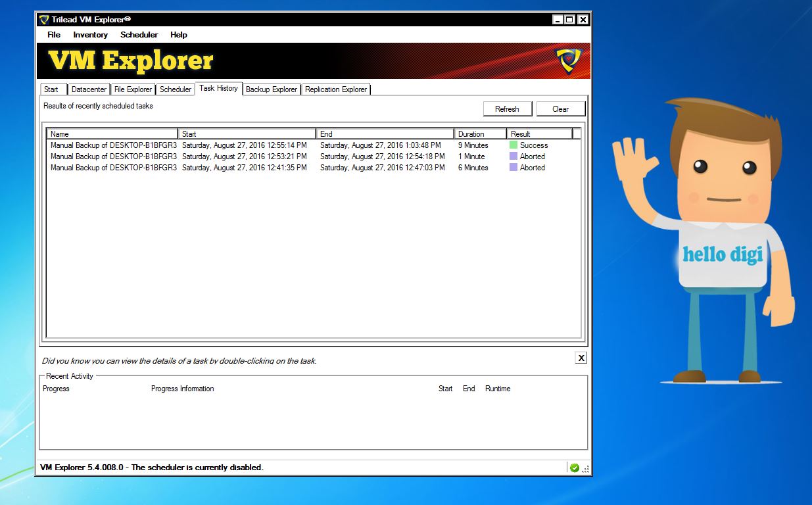Click the end time 12:54:18 PM cell
Viewport: 812px width, 505px height.
coord(383,156)
